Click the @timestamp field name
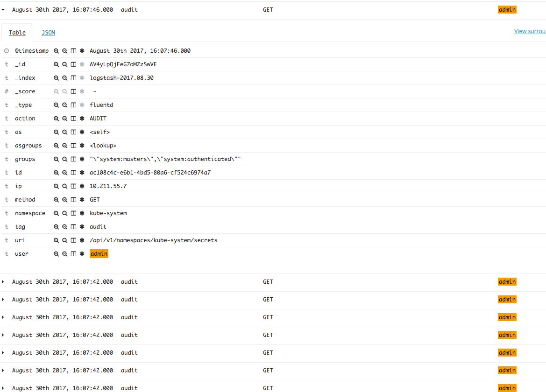Screen dimensions: 546x392 pyautogui.click(x=32, y=51)
